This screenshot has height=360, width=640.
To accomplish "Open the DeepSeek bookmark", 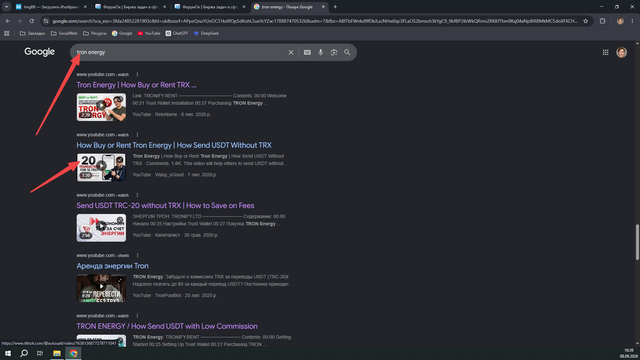I will click(x=206, y=33).
